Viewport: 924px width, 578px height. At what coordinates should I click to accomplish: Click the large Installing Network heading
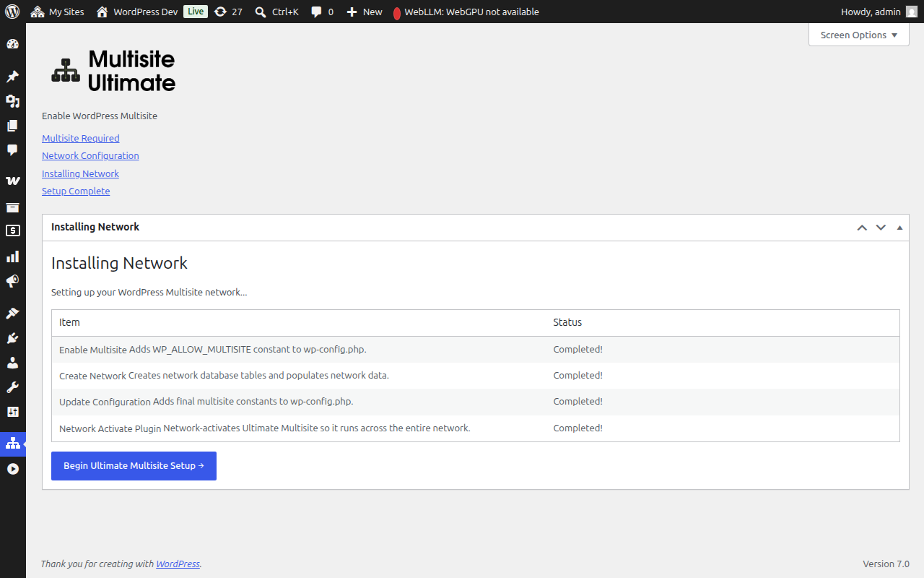coord(119,263)
